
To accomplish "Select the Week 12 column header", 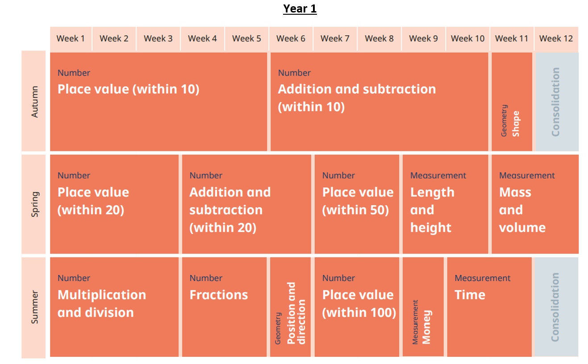I will click(x=556, y=38).
